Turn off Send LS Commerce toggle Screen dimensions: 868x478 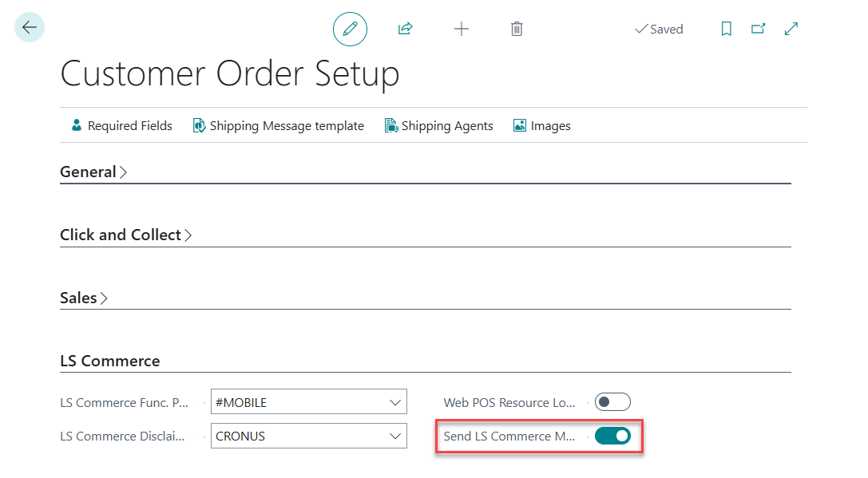(x=612, y=437)
